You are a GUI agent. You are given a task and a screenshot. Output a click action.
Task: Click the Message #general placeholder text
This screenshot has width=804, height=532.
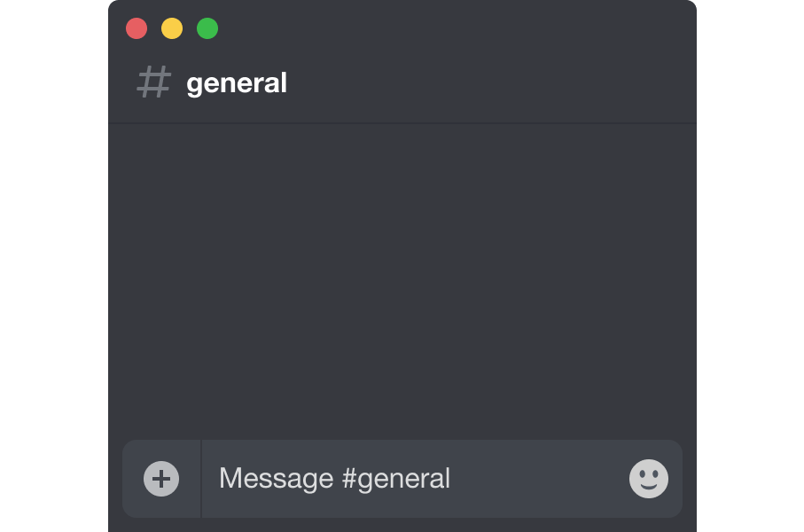pos(334,479)
